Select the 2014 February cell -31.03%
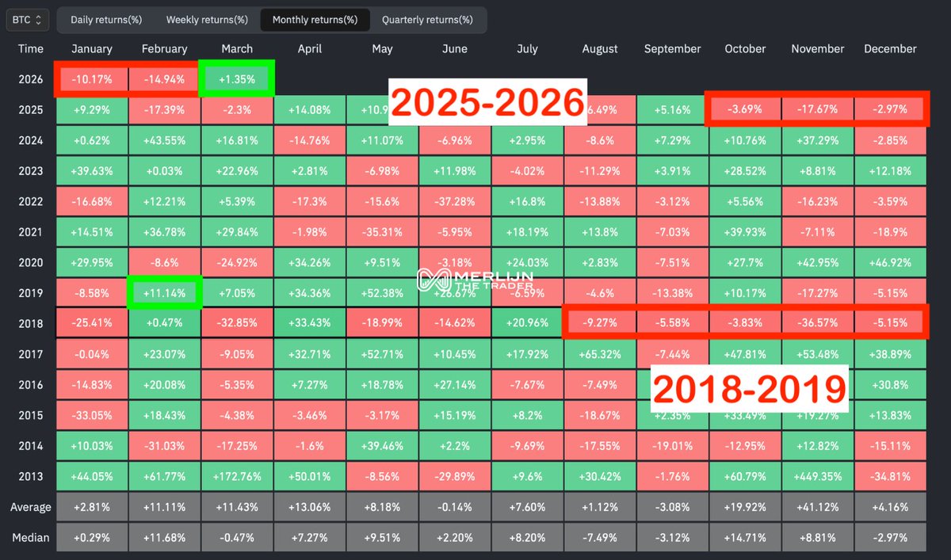The width and height of the screenshot is (951, 560). (x=164, y=447)
